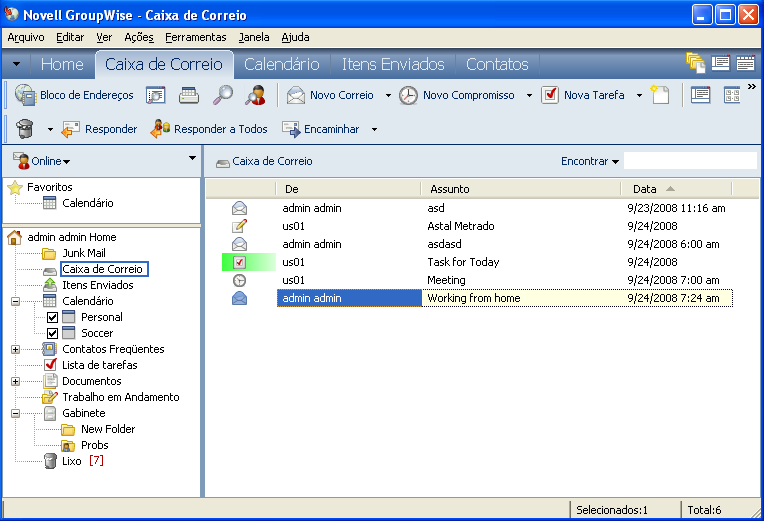Collapse the Gabinete folder tree
This screenshot has height=521, width=764.
click(x=15, y=413)
